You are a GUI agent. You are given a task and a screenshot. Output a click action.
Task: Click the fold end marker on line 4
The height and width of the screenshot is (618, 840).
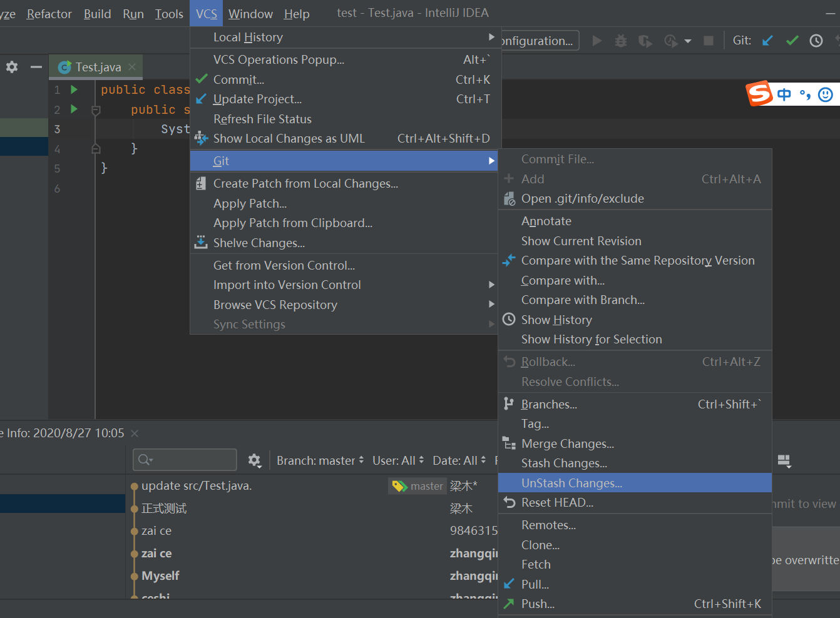(96, 149)
